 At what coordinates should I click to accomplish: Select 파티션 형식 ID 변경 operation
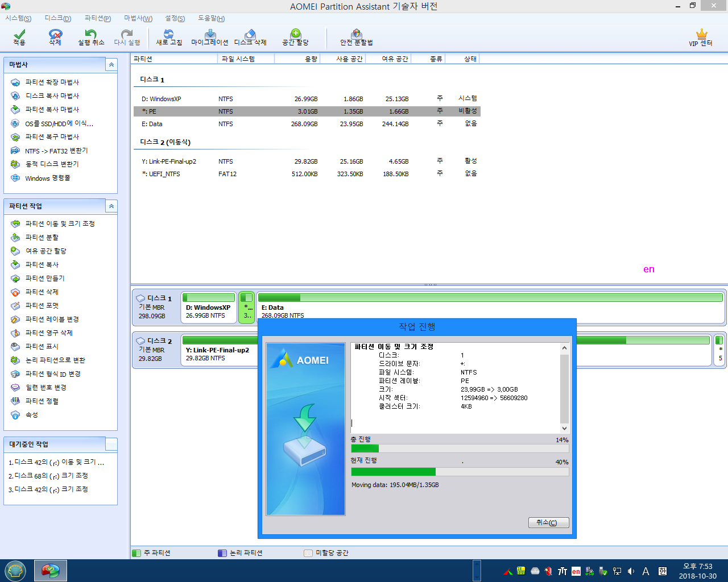point(53,374)
